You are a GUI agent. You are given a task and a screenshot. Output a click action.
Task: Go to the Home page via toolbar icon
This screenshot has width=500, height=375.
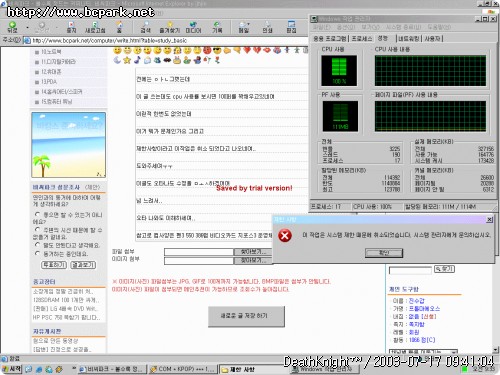[x=119, y=26]
